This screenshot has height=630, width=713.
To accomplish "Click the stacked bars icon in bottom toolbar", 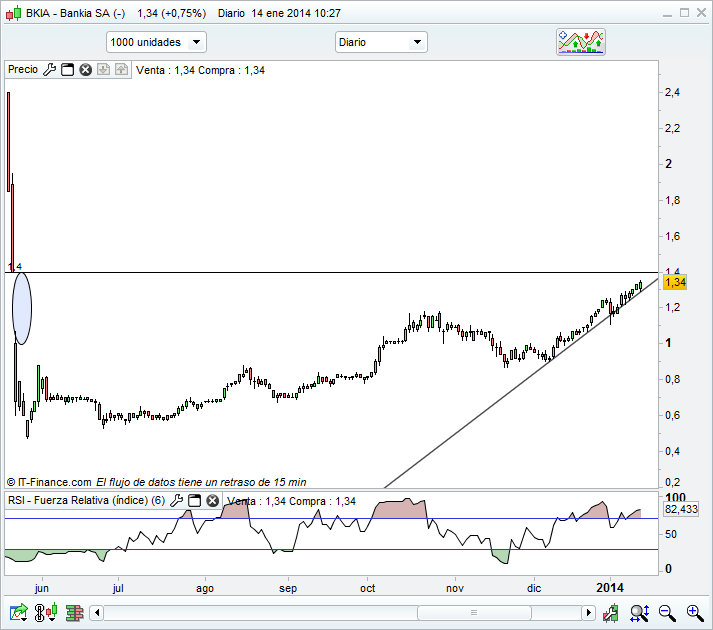I will [74, 612].
